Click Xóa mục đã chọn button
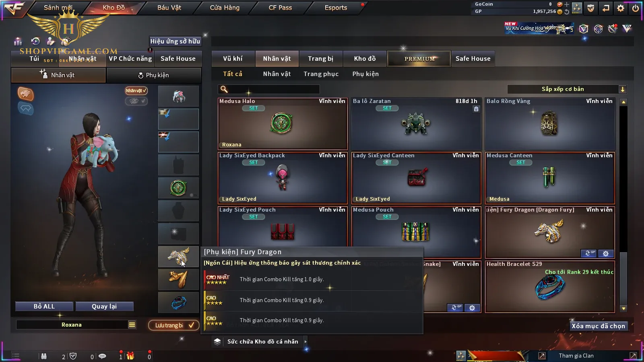This screenshot has width=644, height=362. [599, 326]
